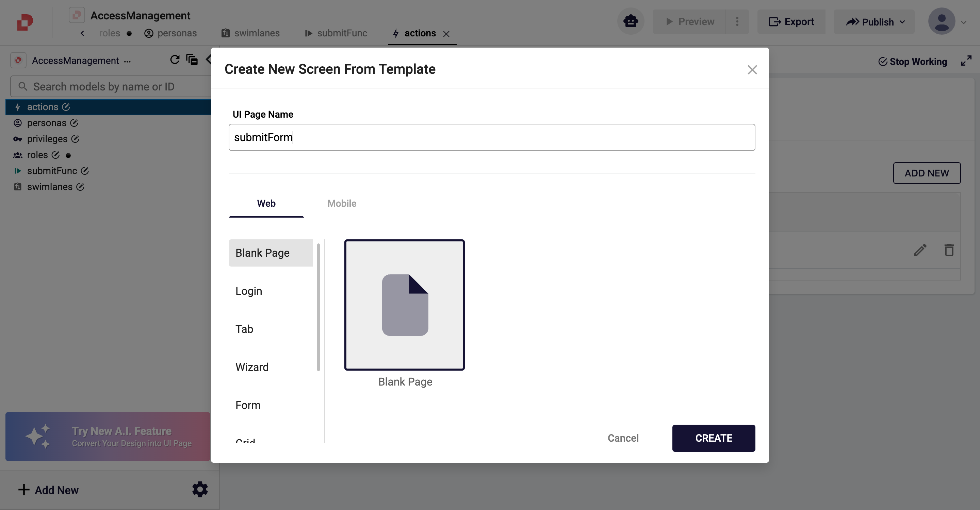Select the Web template tab
The width and height of the screenshot is (980, 510).
coord(266,203)
